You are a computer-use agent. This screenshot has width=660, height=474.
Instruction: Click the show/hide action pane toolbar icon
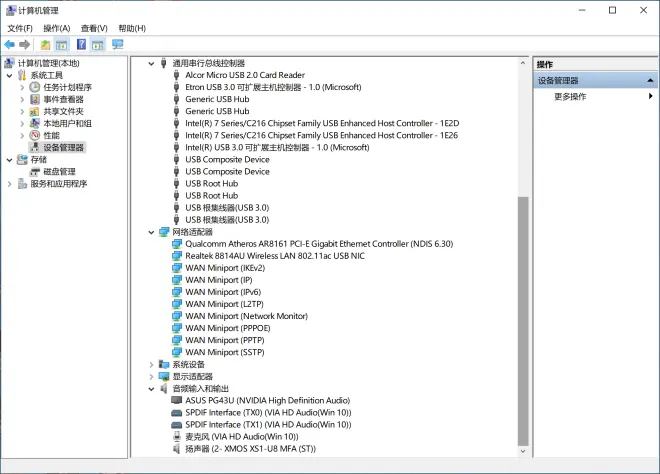[98, 44]
